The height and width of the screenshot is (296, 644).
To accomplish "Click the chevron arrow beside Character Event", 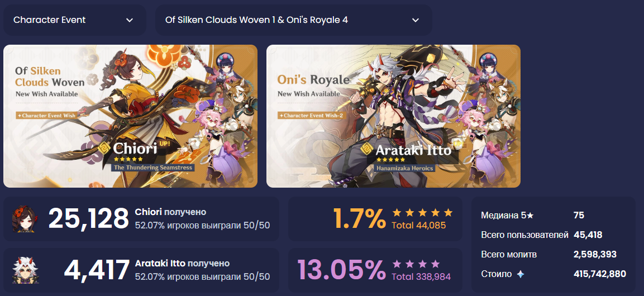I will coord(130,20).
